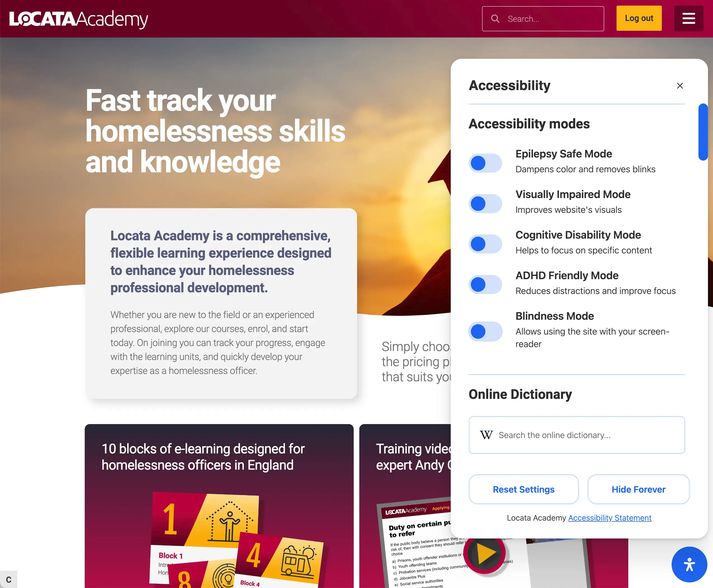Click the Wikipedia 'W' dictionary icon

486,434
